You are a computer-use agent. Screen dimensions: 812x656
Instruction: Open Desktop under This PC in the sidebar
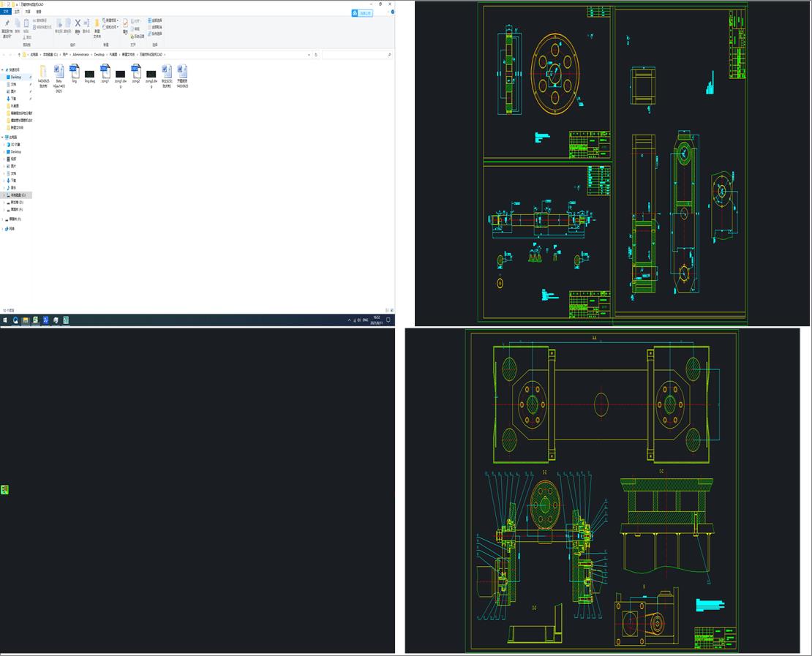tap(16, 151)
